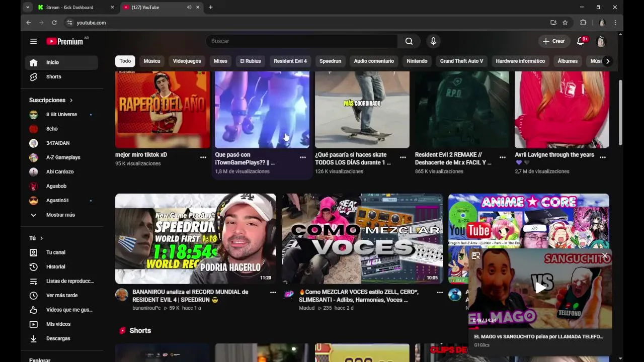This screenshot has height=362, width=644.
Task: Click the search magnifier button
Action: coord(409,41)
